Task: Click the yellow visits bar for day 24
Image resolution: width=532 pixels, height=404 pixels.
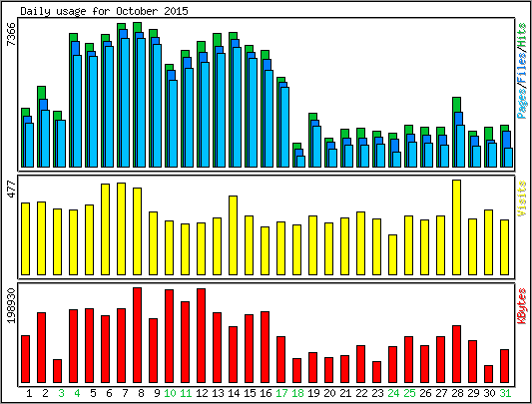Action: coord(393,254)
